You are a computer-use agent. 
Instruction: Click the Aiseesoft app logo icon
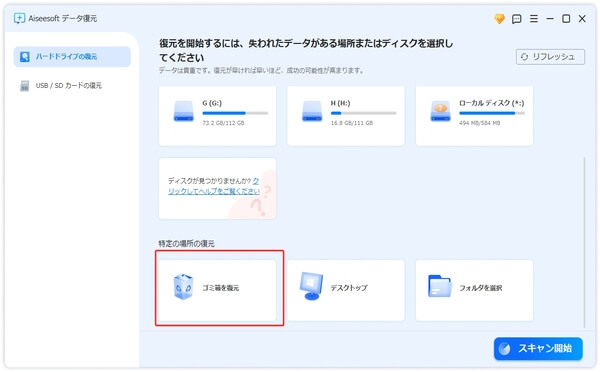[x=19, y=18]
